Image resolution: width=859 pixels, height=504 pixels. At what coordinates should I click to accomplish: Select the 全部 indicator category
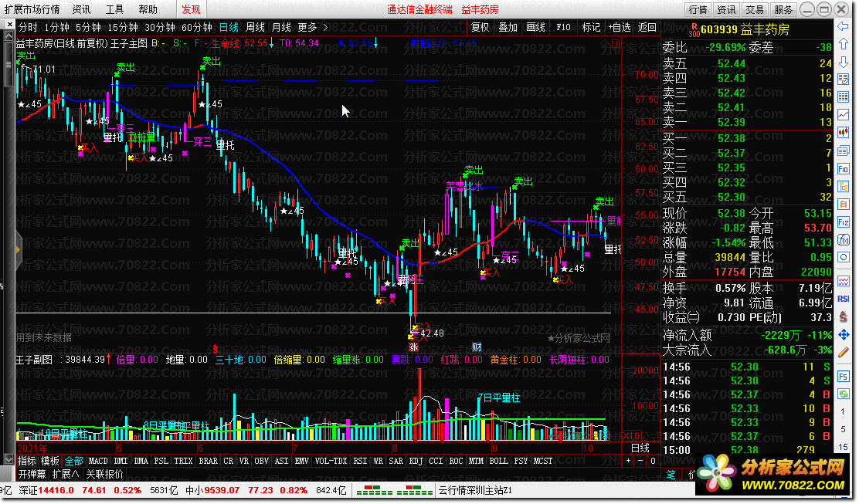click(73, 462)
